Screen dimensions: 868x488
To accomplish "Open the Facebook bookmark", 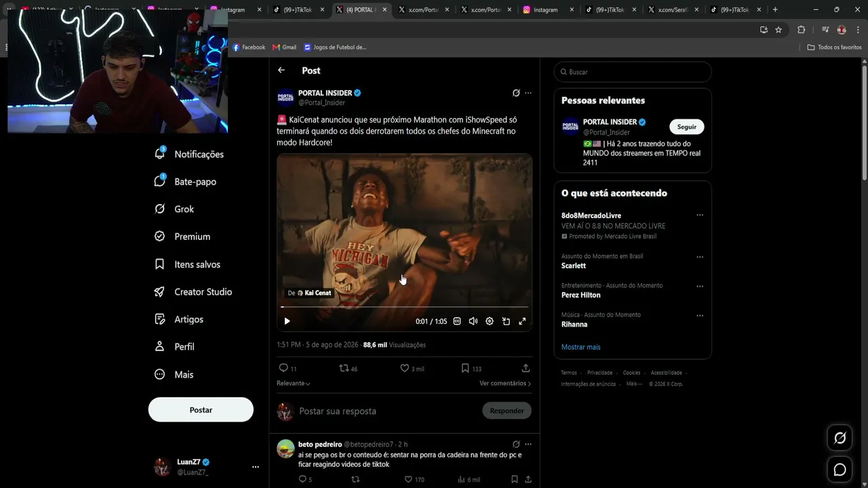I will [x=249, y=47].
